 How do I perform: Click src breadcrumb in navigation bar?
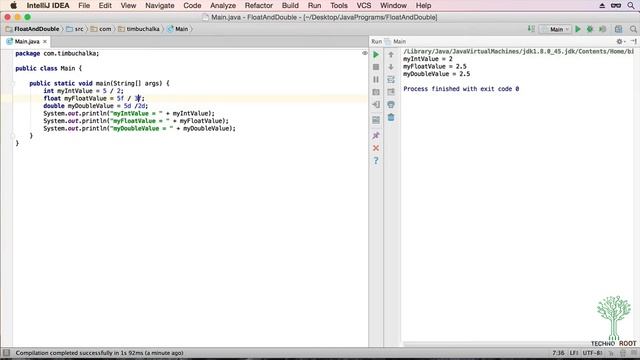pos(75,29)
